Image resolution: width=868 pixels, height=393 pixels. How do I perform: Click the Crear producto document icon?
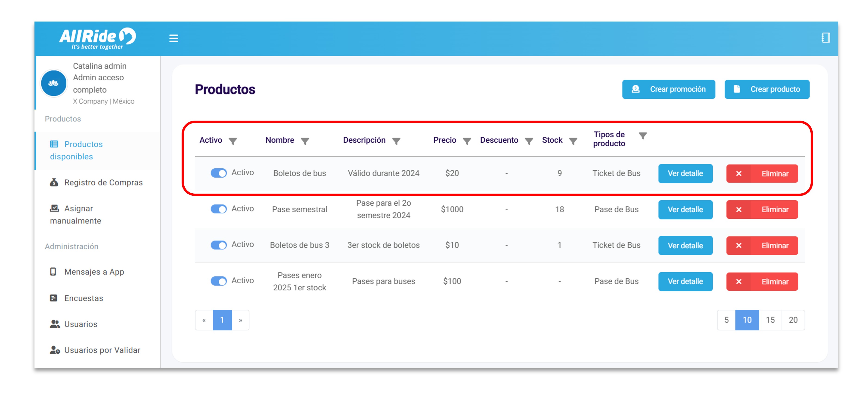(737, 89)
